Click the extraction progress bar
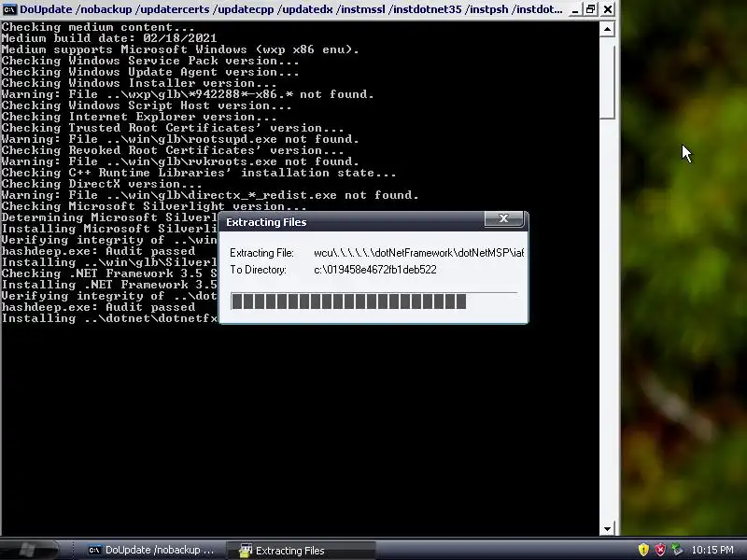747x560 pixels. 373,301
